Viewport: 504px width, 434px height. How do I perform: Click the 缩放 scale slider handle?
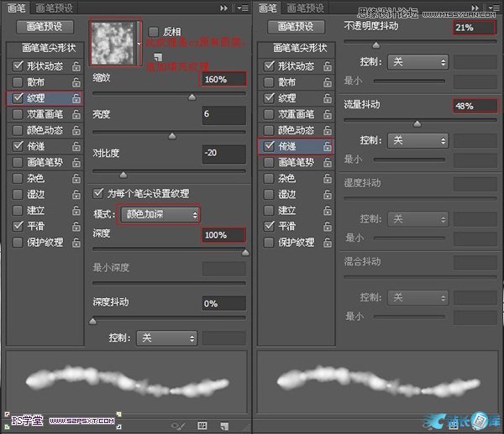192,97
